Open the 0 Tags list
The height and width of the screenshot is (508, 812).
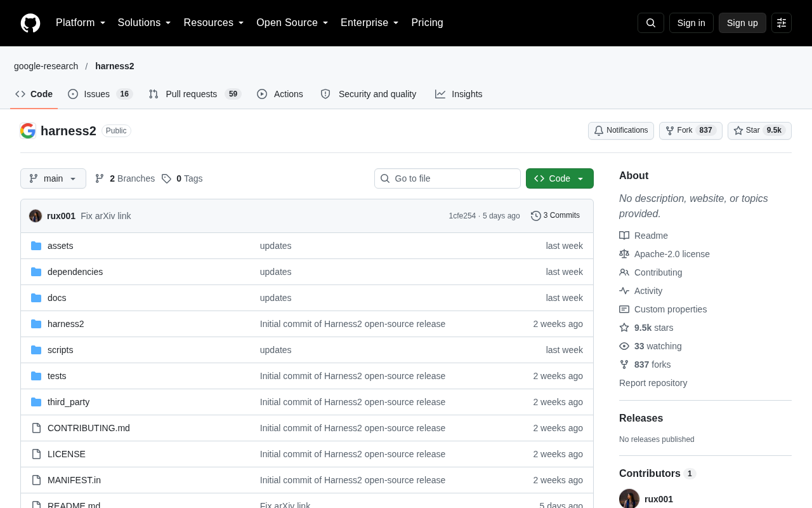click(x=182, y=178)
